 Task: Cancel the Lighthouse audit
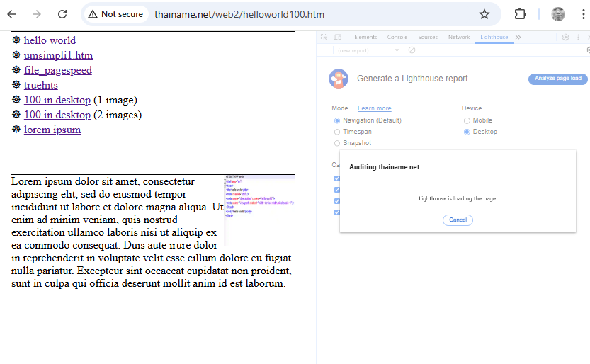(458, 220)
